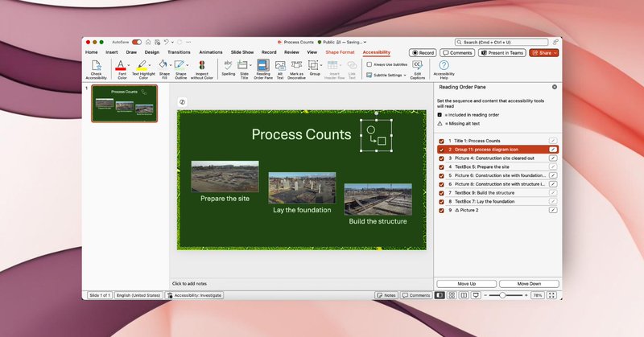Open the Text Highlight Color dropdown arrow
Screen dimensions: 644x337
150,65
